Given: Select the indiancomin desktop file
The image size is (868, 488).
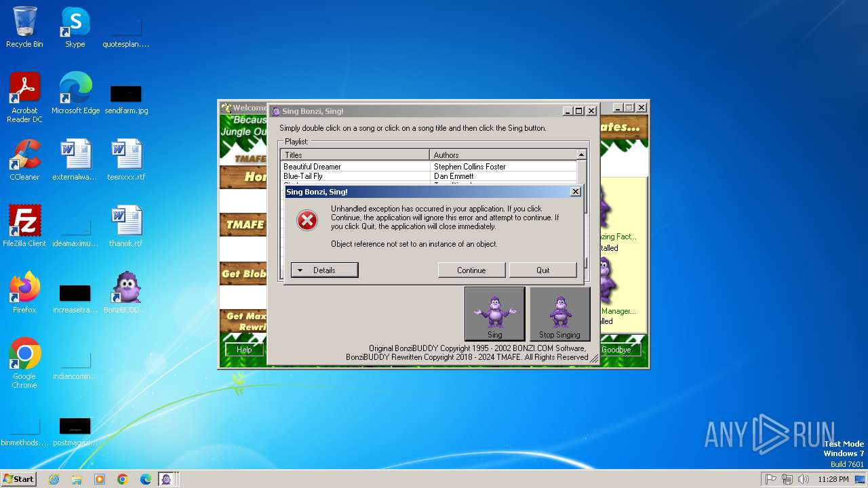Looking at the screenshot, I should 75,365.
